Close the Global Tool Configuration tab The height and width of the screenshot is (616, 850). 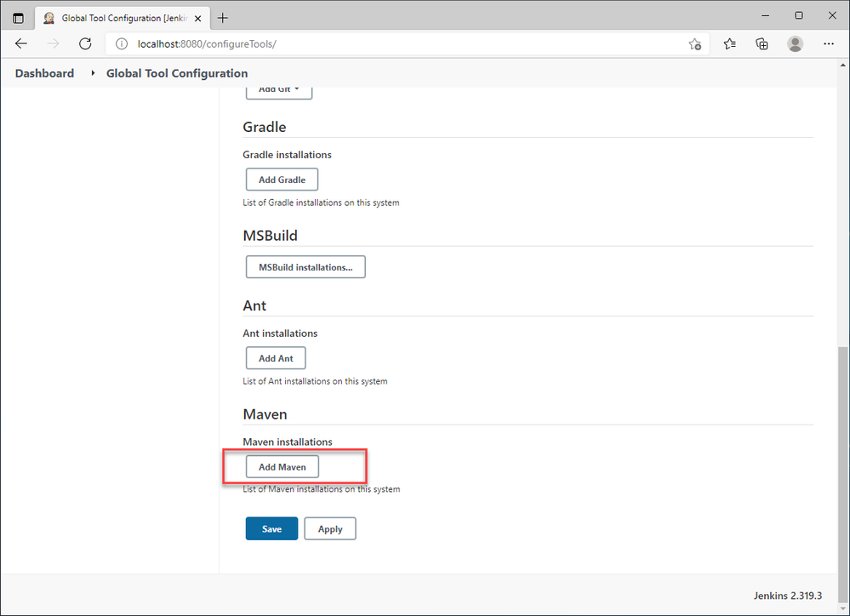(198, 19)
